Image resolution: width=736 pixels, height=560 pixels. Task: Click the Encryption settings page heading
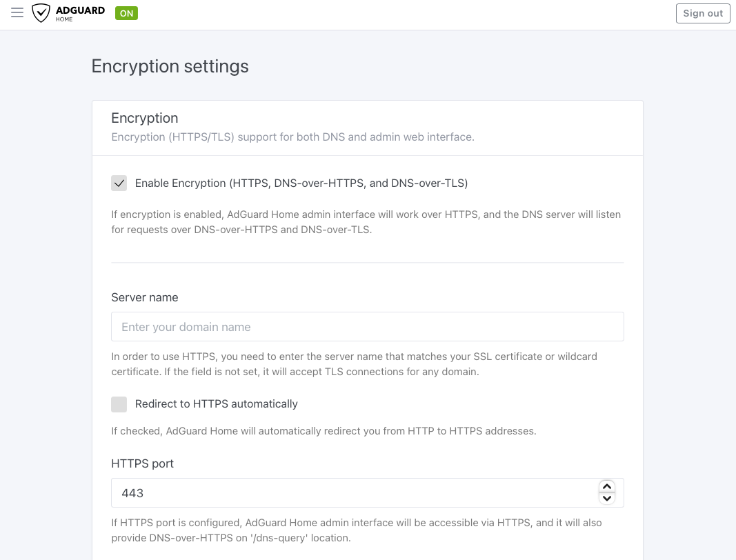(x=170, y=66)
